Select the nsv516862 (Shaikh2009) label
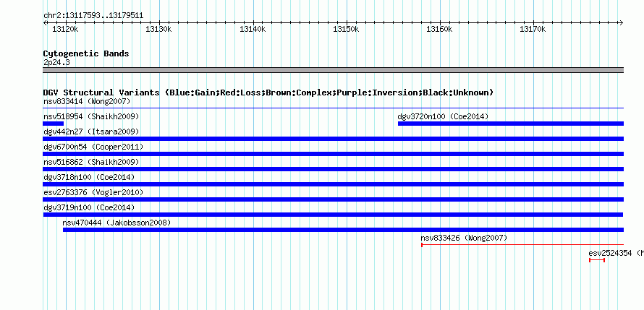The image size is (644, 310). click(91, 162)
